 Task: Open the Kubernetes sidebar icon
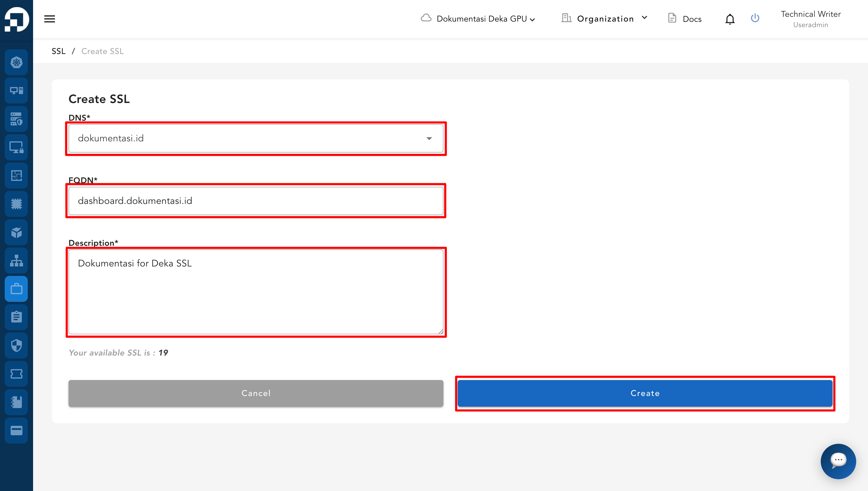16,62
